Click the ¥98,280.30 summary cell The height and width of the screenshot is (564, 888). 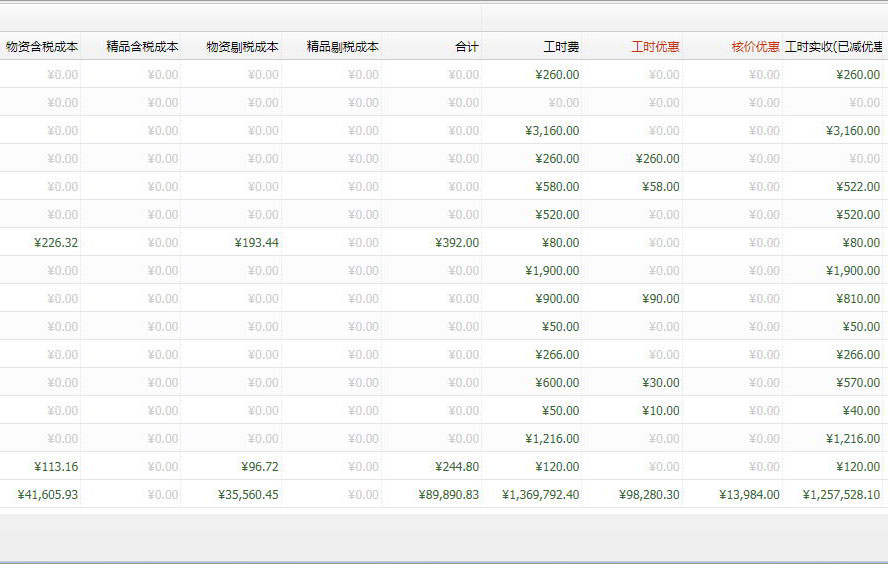(x=649, y=495)
